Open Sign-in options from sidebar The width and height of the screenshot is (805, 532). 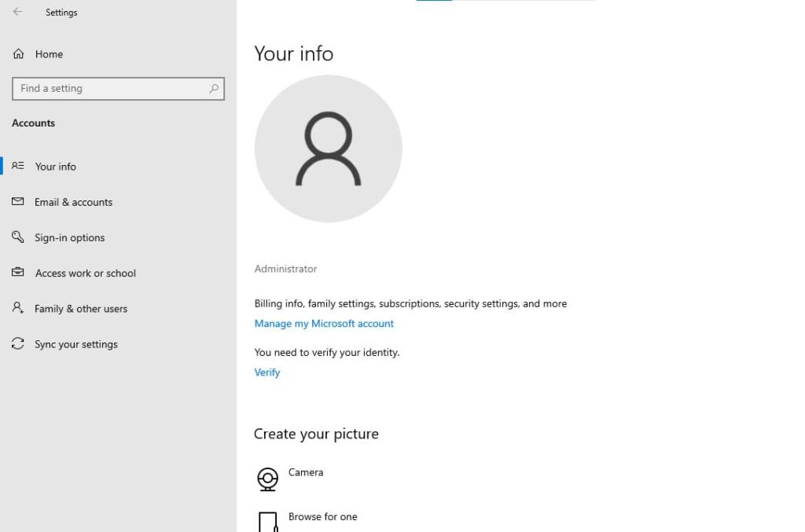pyautogui.click(x=69, y=237)
